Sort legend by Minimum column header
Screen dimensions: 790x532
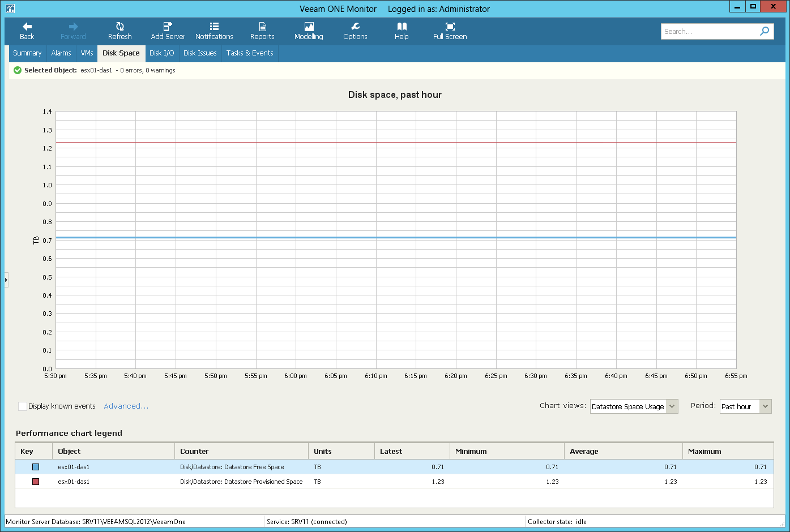coord(507,451)
